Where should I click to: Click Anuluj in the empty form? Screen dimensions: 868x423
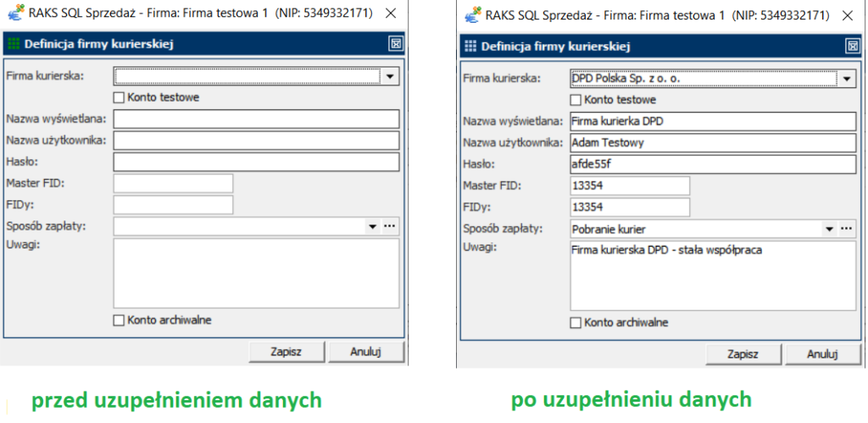point(366,352)
